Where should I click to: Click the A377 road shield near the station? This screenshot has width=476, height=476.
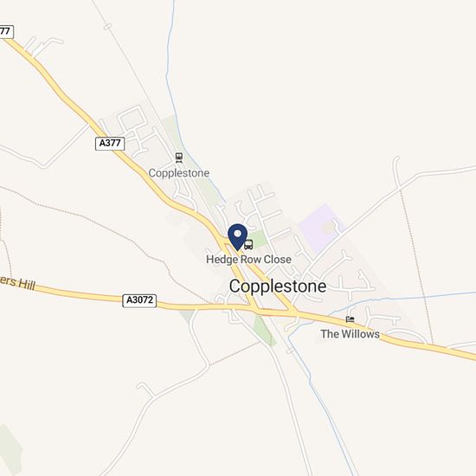[x=110, y=144]
